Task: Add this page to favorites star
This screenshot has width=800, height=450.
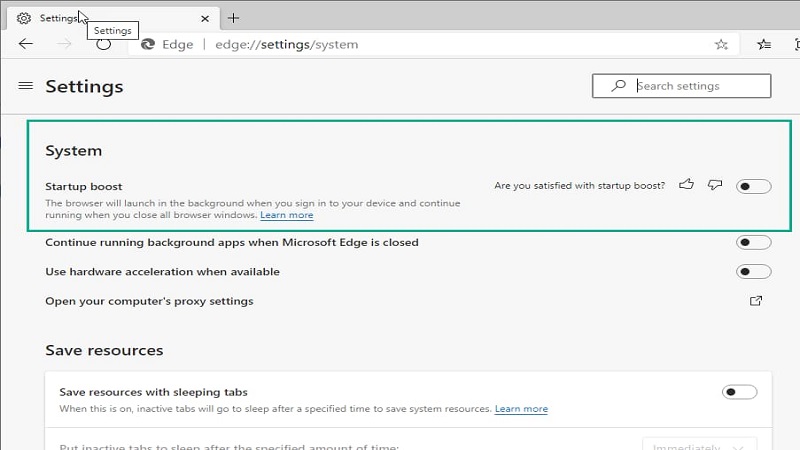Action: click(x=721, y=44)
